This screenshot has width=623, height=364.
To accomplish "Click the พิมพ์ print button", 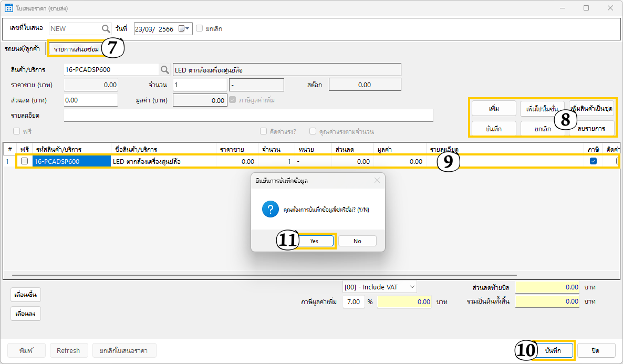I will [26, 350].
